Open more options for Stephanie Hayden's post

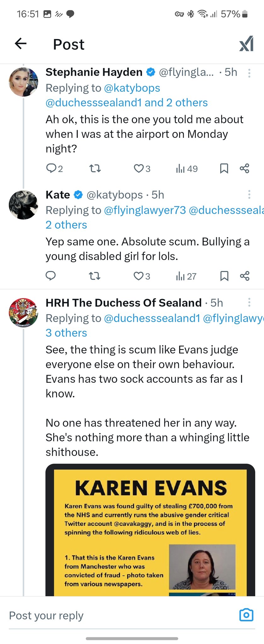click(x=249, y=73)
